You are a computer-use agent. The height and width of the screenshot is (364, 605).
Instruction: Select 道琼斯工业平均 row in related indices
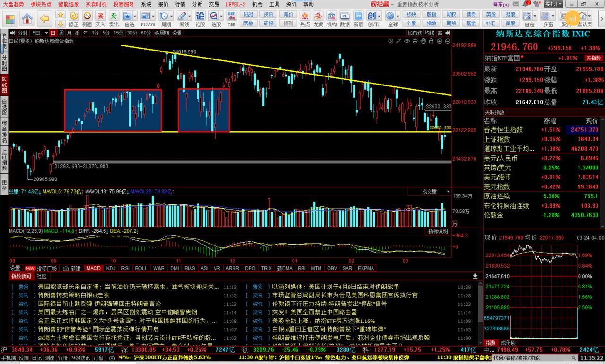(x=544, y=149)
